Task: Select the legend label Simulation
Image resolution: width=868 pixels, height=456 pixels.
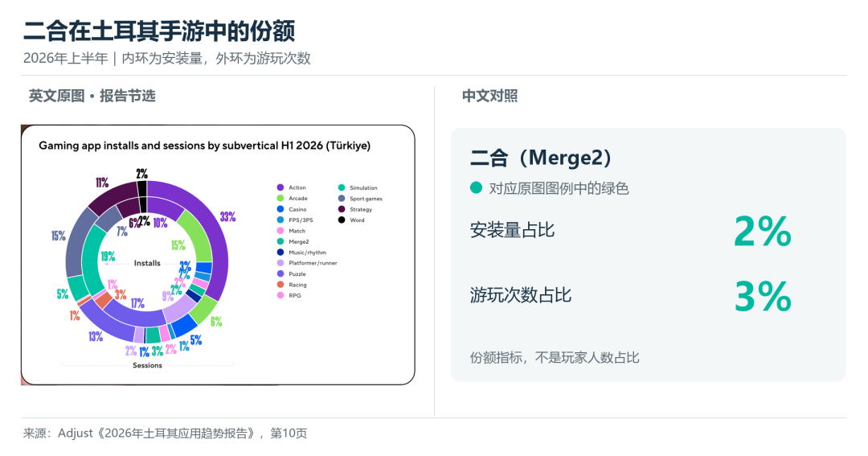Action: (363, 188)
